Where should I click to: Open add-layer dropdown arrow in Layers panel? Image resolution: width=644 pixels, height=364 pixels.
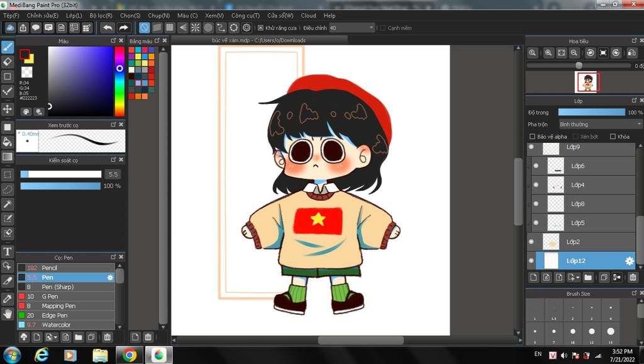pos(577,278)
